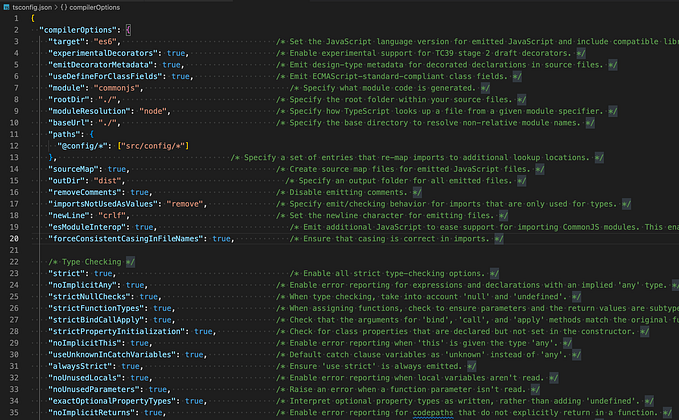This screenshot has width=679, height=420.
Task: Click the "paths" key
Action: click(x=64, y=134)
